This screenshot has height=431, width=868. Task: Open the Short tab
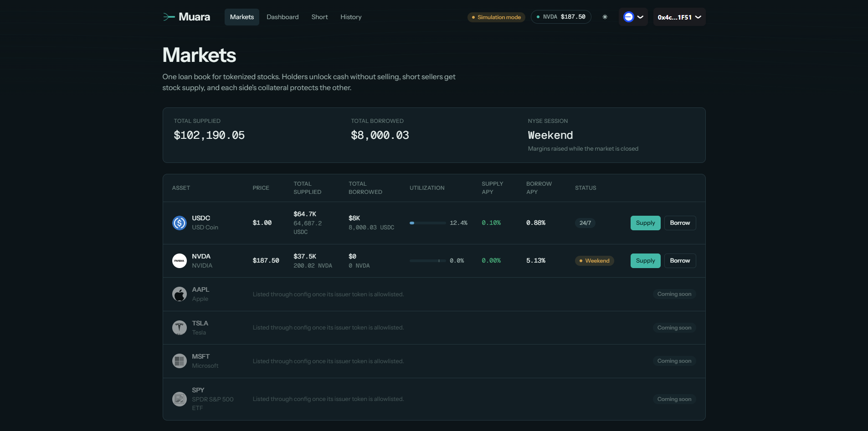[x=319, y=17]
